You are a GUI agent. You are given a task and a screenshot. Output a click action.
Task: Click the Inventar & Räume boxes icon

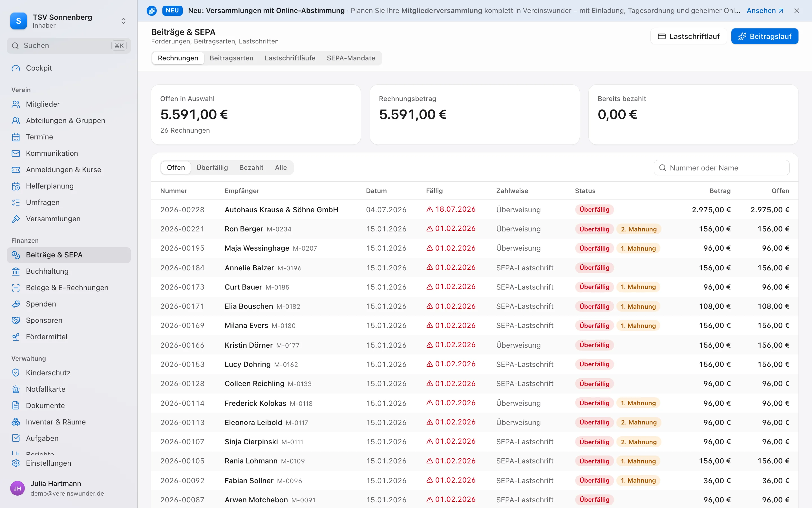click(16, 422)
